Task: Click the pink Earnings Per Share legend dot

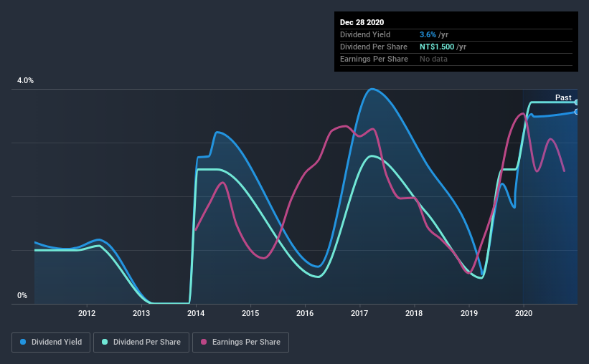Action: pyautogui.click(x=204, y=342)
